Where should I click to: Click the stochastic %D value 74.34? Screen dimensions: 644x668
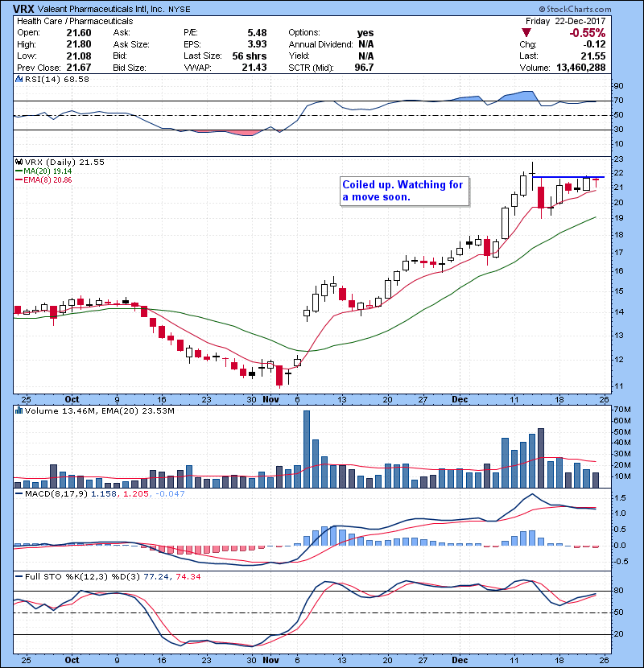(x=188, y=576)
